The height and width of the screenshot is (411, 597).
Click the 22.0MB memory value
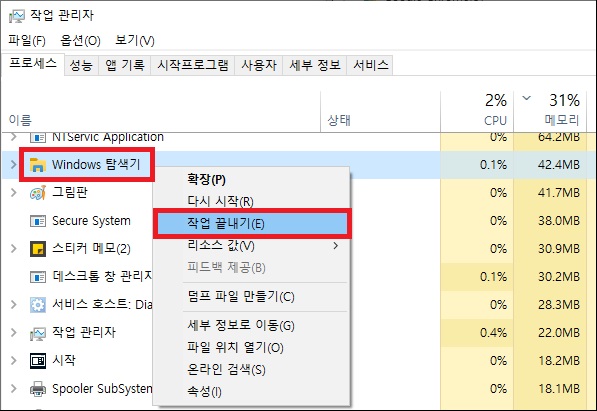click(559, 333)
